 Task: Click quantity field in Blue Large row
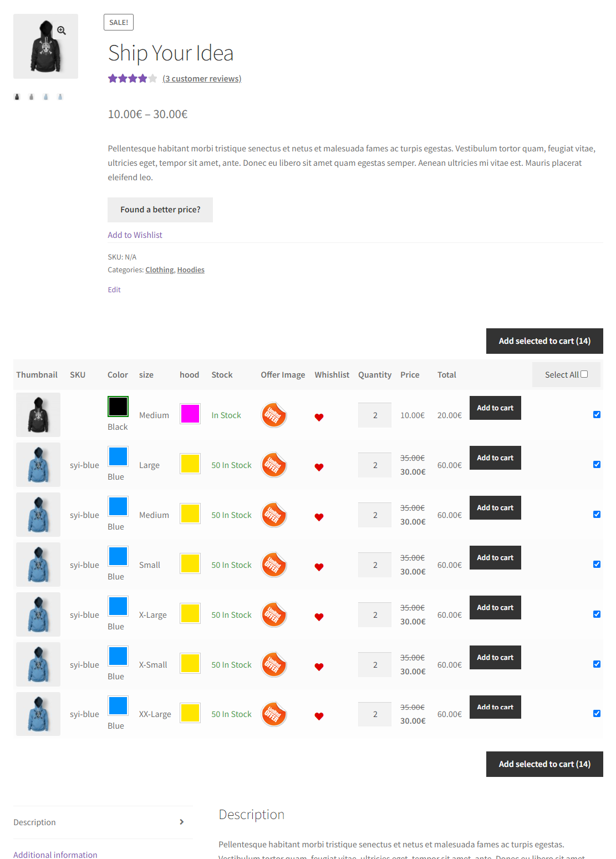375,465
